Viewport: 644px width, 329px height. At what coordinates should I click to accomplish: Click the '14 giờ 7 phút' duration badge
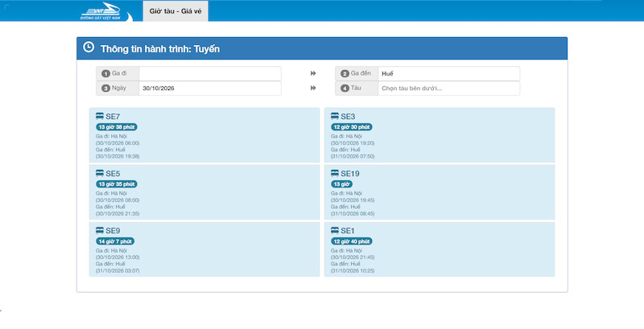[115, 241]
